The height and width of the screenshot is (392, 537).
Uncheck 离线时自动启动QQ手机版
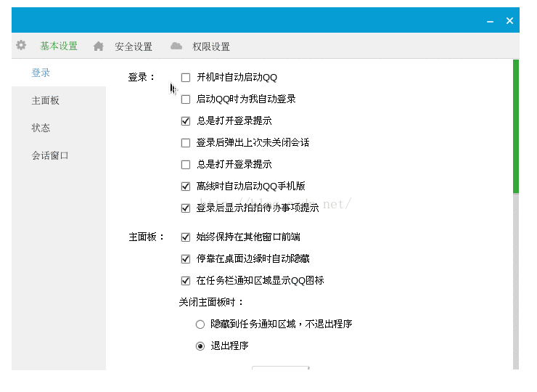click(x=186, y=186)
